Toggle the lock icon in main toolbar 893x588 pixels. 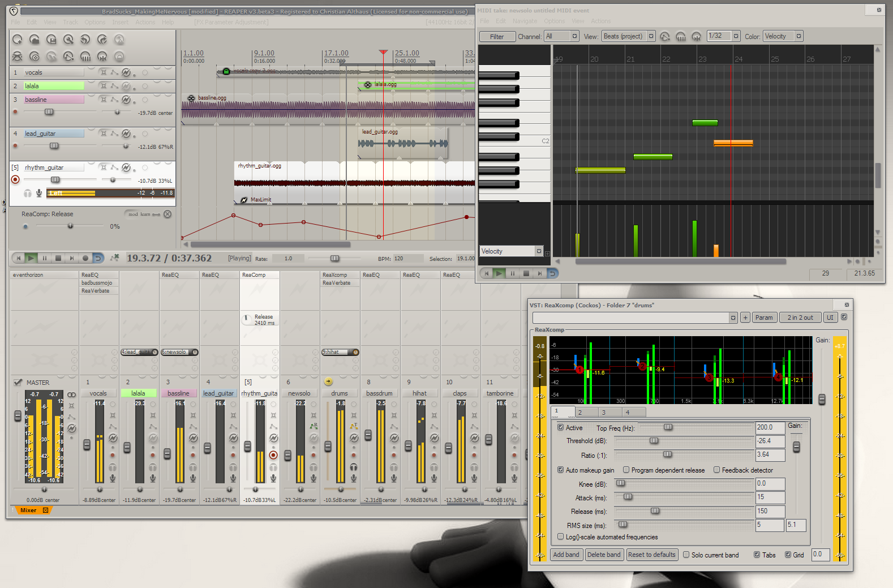pyautogui.click(x=119, y=57)
